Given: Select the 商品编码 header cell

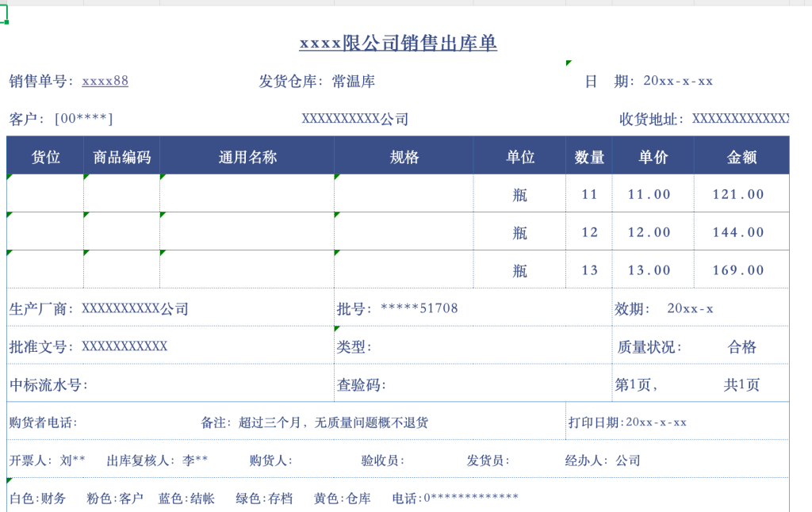Looking at the screenshot, I should pyautogui.click(x=121, y=157).
